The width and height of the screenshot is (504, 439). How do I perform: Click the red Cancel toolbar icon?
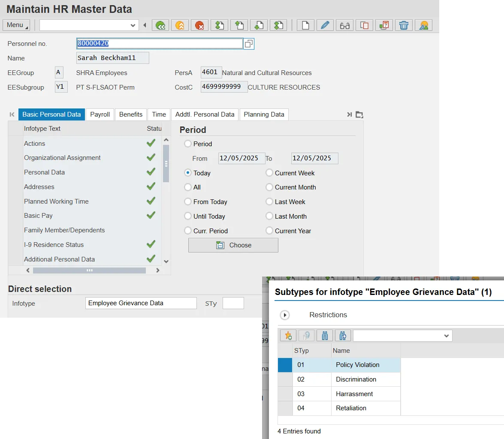pos(199,25)
